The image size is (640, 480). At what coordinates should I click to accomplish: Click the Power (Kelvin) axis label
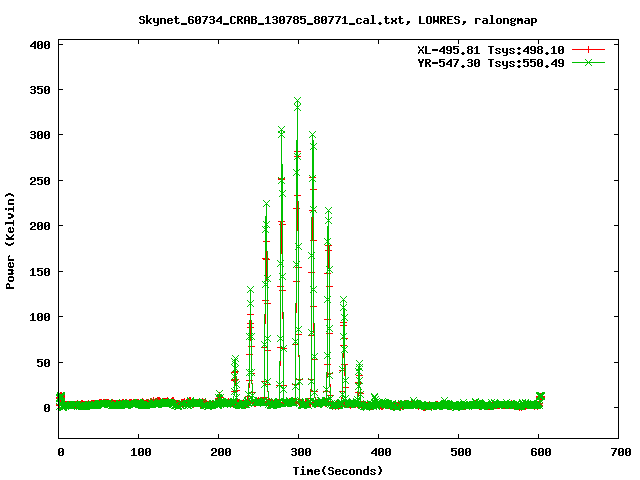point(10,241)
